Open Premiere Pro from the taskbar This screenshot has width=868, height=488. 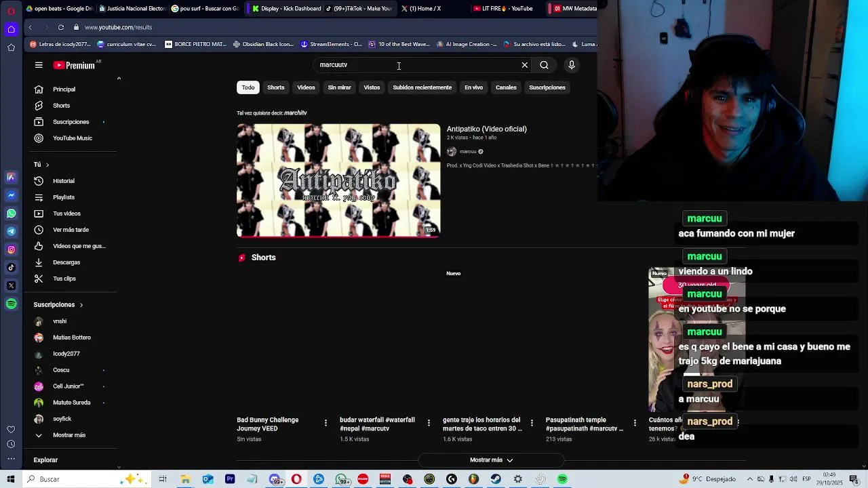coord(230,479)
